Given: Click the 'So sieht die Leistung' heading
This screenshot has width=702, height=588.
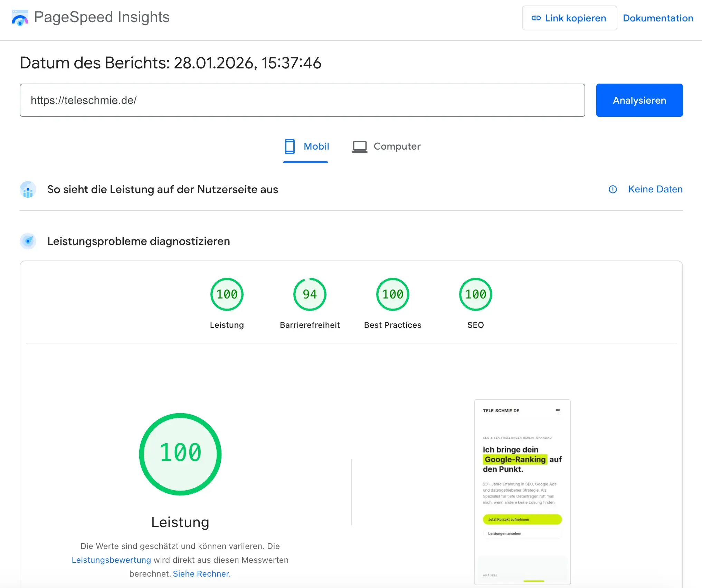Looking at the screenshot, I should [163, 189].
